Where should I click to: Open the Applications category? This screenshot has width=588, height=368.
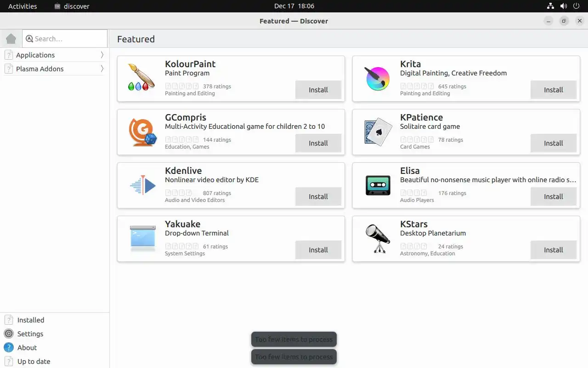click(55, 55)
